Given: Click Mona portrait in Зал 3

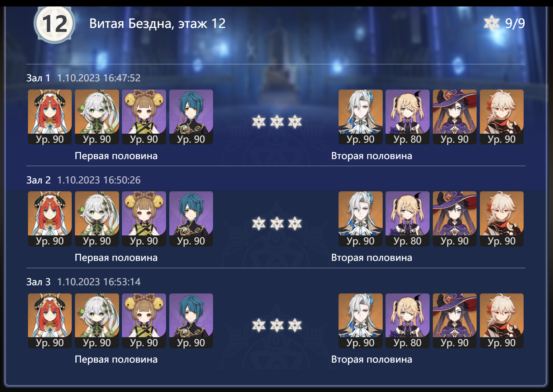Looking at the screenshot, I should pyautogui.click(x=455, y=321).
